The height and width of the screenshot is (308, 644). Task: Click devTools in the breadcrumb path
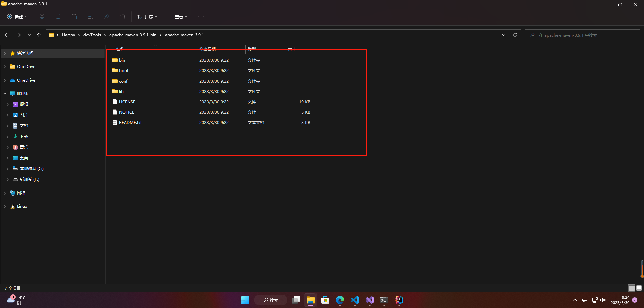tap(92, 35)
